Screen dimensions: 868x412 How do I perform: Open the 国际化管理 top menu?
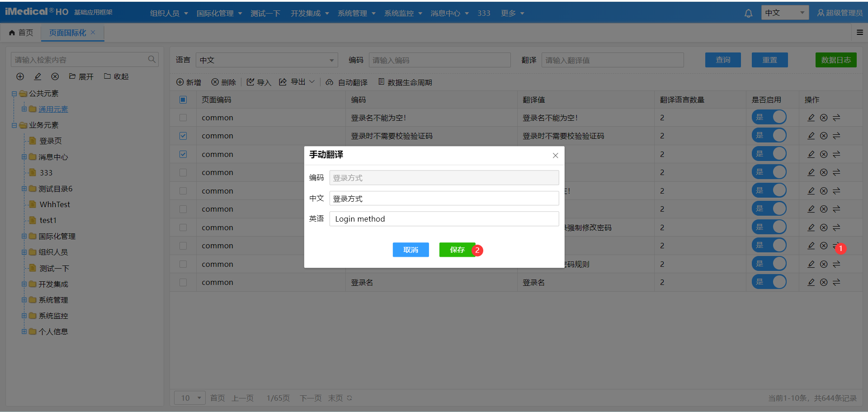pos(219,13)
